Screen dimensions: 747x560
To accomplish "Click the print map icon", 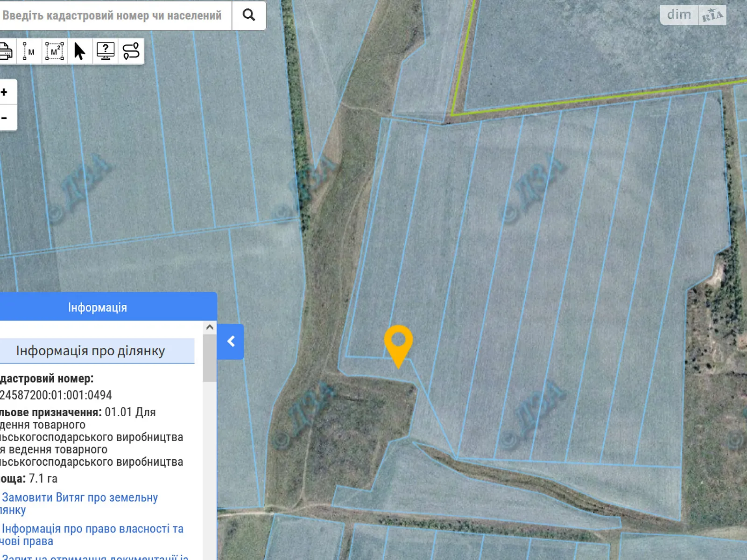I will 6,51.
